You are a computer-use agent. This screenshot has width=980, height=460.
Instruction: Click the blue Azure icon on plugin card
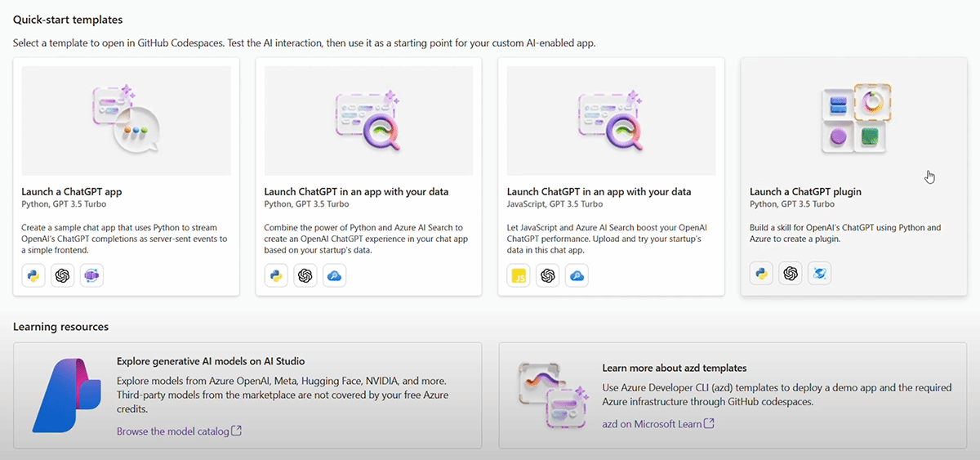point(819,274)
